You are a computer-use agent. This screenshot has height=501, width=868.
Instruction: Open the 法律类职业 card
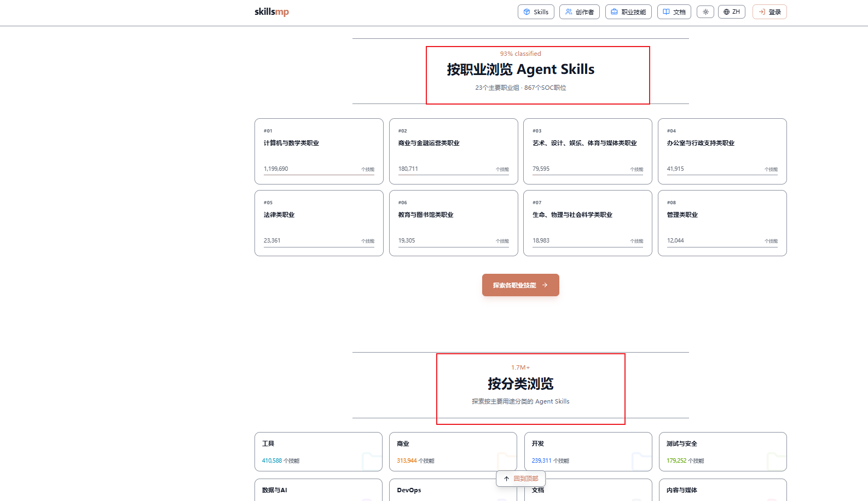pyautogui.click(x=319, y=223)
